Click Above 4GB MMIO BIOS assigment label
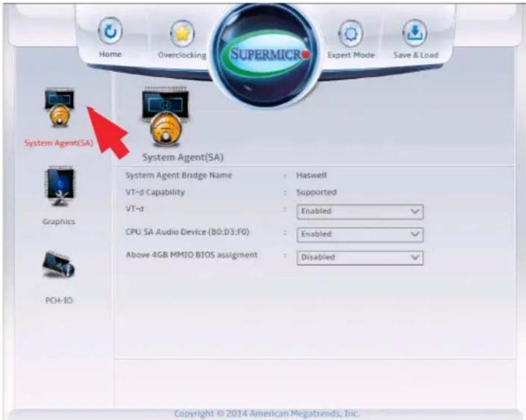This screenshot has height=420, width=526. [191, 255]
